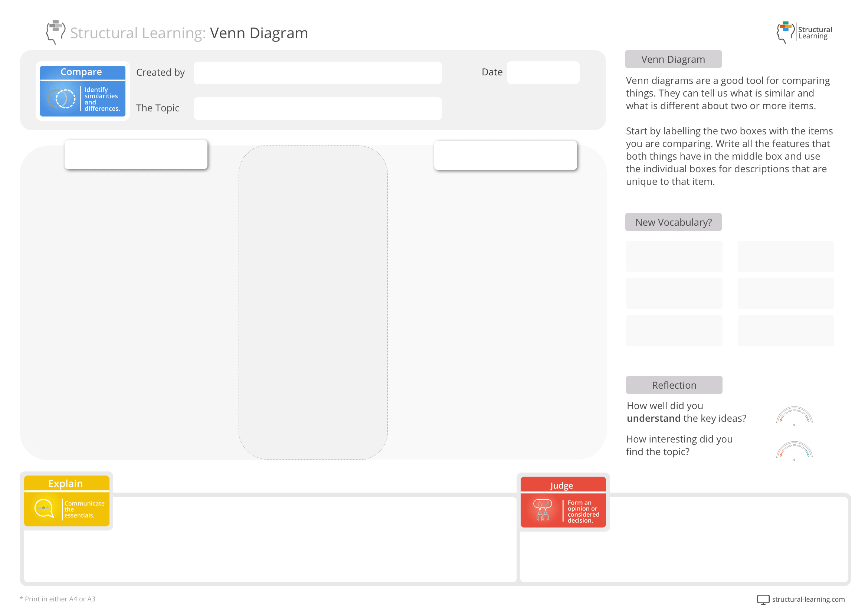The height and width of the screenshot is (614, 868).
Task: Click the first vocabulary cell on the left
Action: coord(674,257)
